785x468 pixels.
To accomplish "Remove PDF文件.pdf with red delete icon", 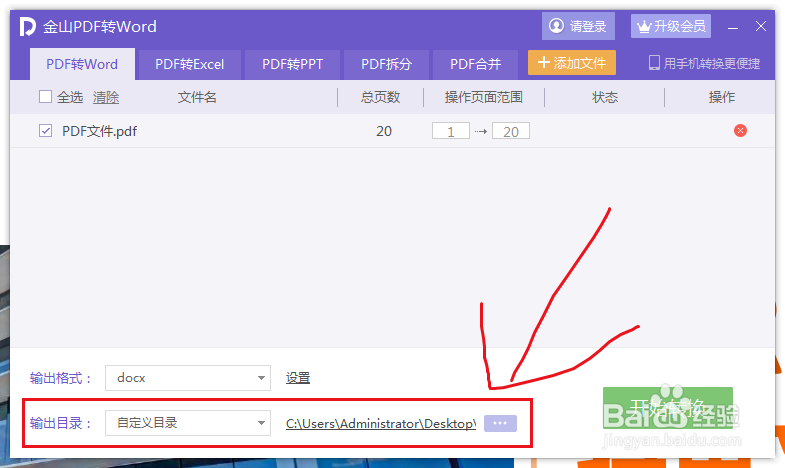I will pyautogui.click(x=740, y=131).
